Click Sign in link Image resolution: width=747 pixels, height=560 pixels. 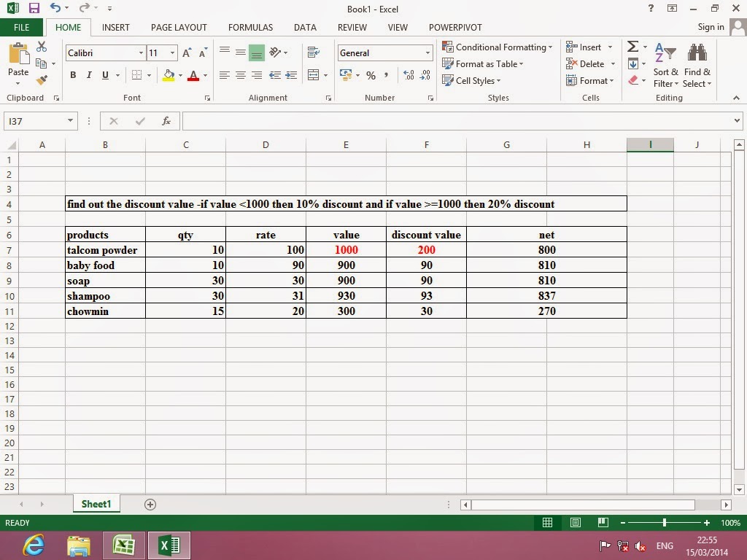(711, 27)
